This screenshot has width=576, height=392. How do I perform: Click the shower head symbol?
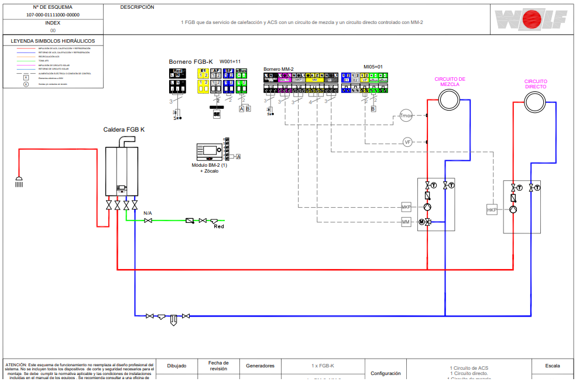click(19, 182)
